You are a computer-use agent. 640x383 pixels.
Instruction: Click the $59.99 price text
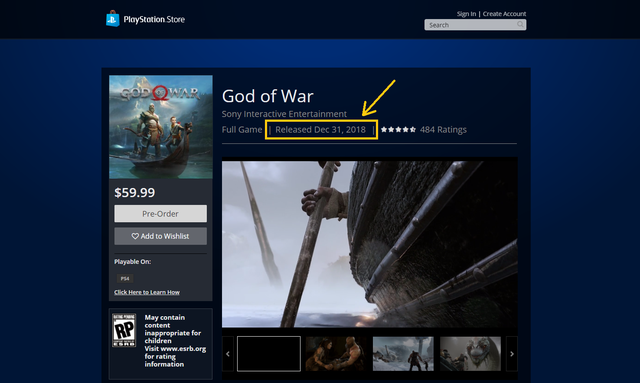click(135, 192)
